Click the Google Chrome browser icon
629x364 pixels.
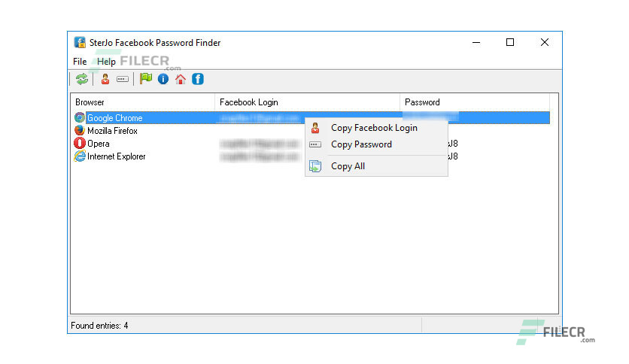80,117
